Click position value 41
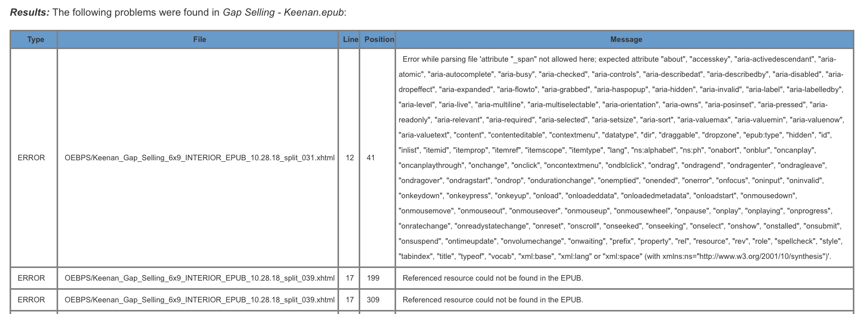Screen dimensions: 868x314 click(371, 158)
